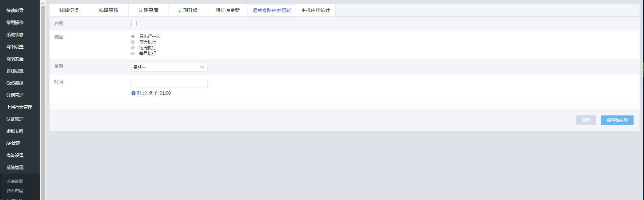This screenshot has height=200, width=644.
Task: Expand the 网络设置 sidebar menu
Action: coord(15,47)
